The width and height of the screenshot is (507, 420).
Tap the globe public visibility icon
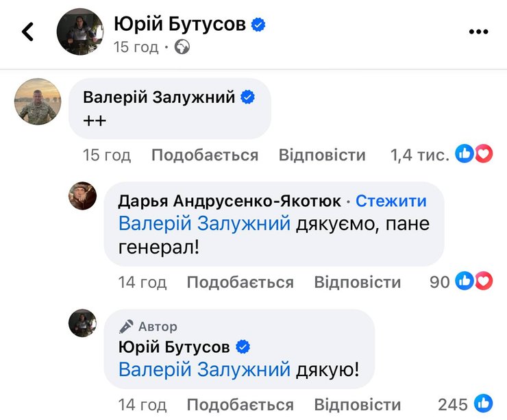pos(182,47)
